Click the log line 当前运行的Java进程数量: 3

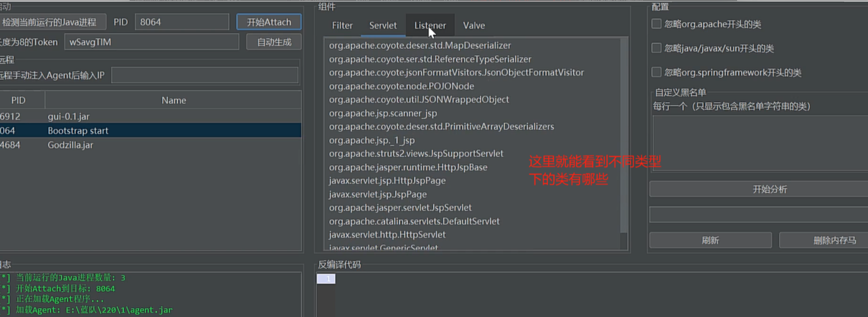point(70,277)
